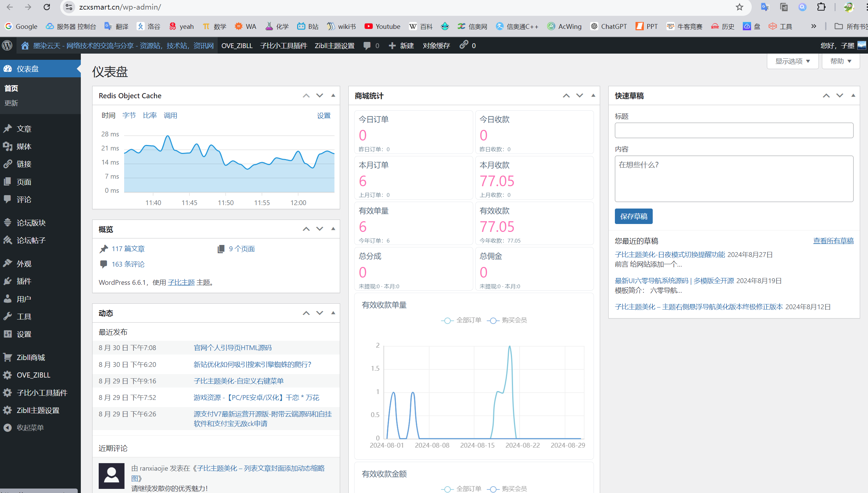Image resolution: width=868 pixels, height=493 pixels.
Task: Click the WordPress logo in admin bar
Action: 7,46
